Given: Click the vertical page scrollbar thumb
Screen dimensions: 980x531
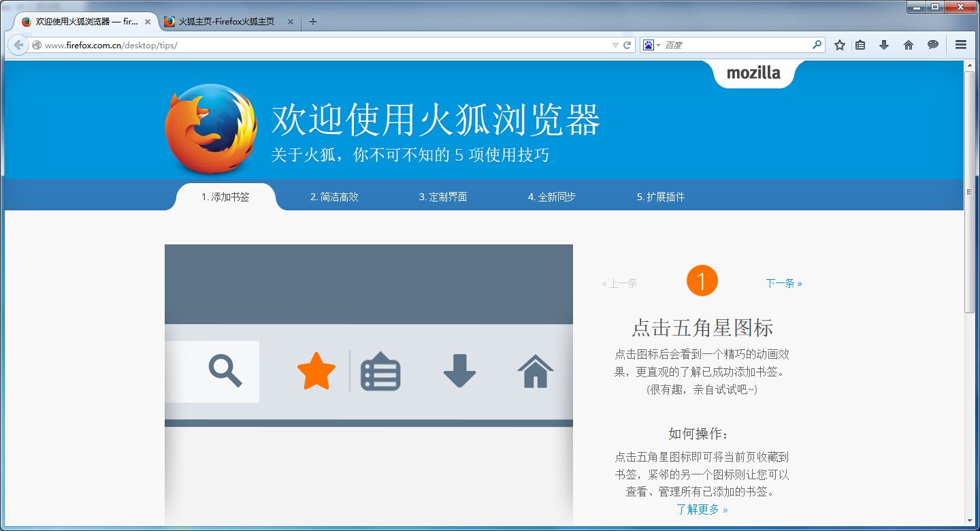Looking at the screenshot, I should (x=970, y=192).
